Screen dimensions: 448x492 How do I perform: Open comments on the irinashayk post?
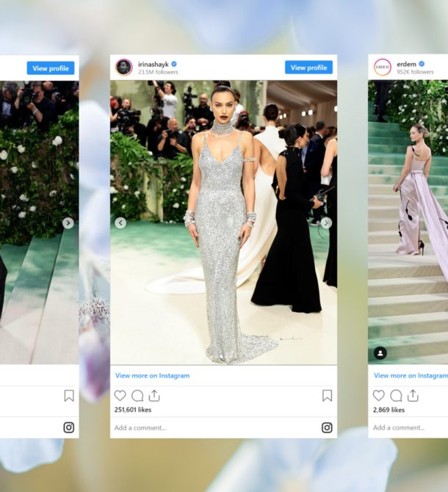click(x=137, y=396)
